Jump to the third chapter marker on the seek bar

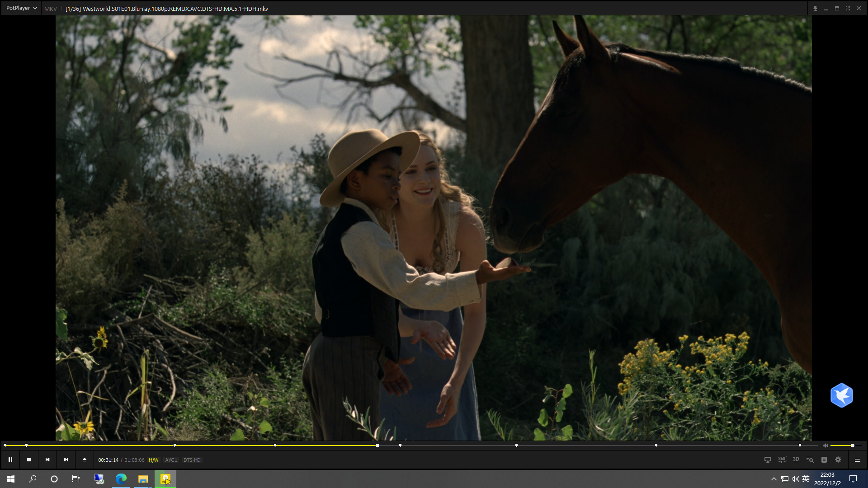[x=175, y=446]
